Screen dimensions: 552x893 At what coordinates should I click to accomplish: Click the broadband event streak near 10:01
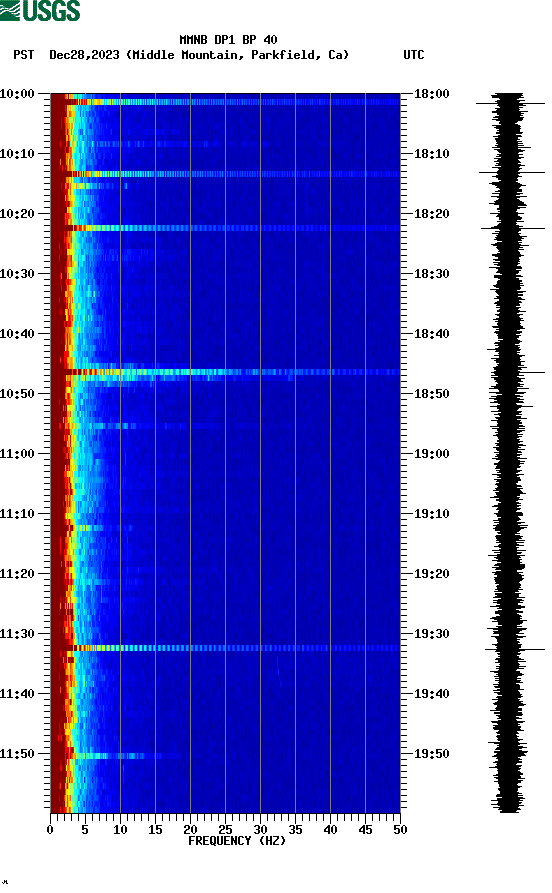click(225, 102)
